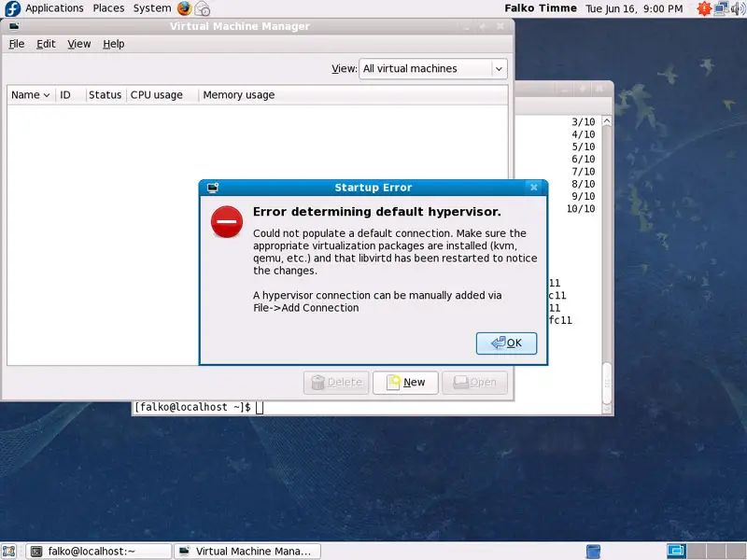Click the network monitor tray icon

pyautogui.click(x=721, y=8)
